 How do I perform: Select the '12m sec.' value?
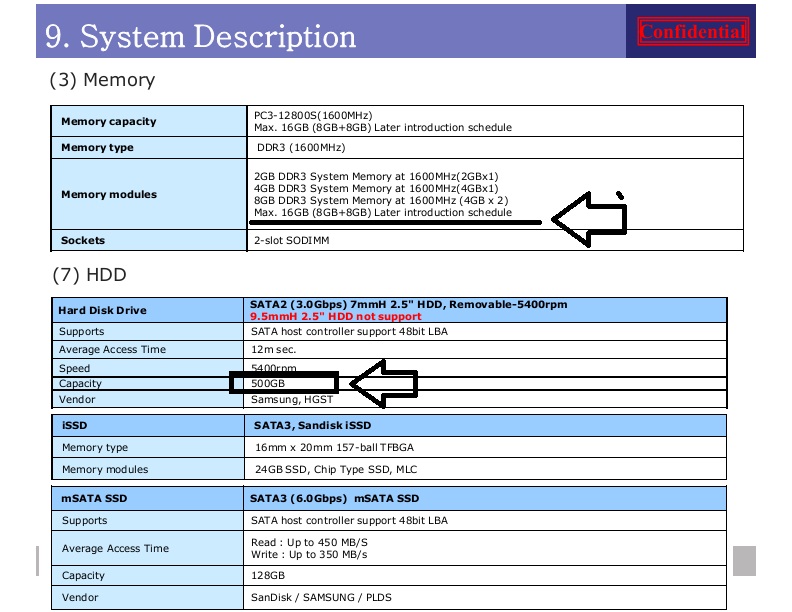coord(274,349)
